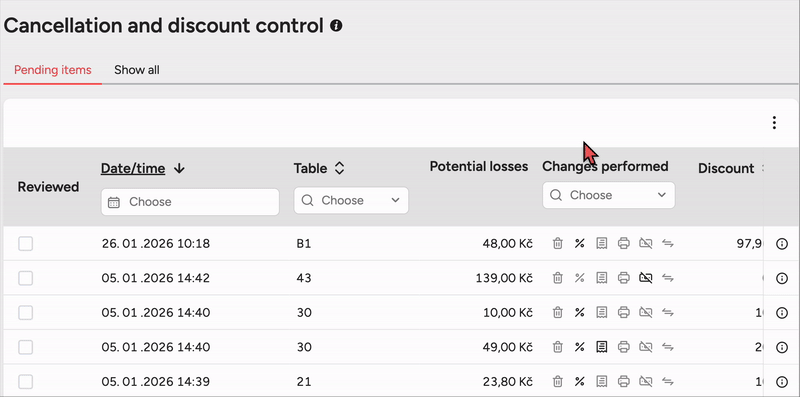This screenshot has height=397, width=800.
Task: Tick the Reviewed checkbox for the 14:42 row
Action: (x=26, y=278)
